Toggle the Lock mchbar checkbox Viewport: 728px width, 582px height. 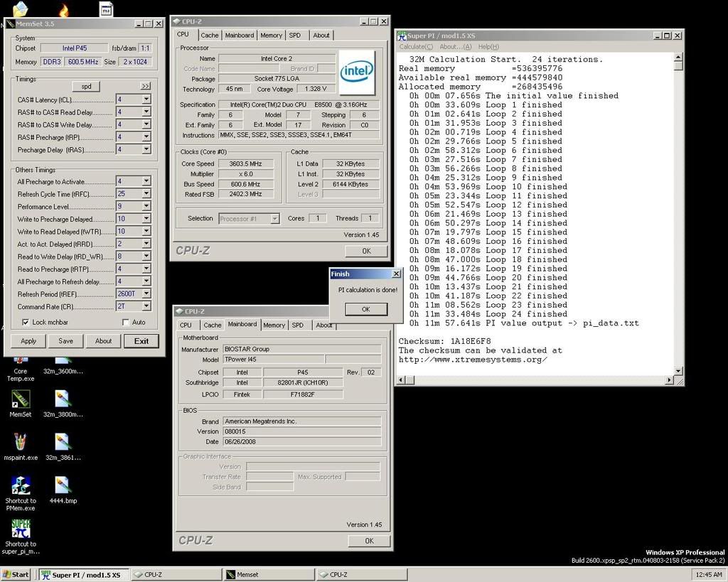tap(26, 322)
